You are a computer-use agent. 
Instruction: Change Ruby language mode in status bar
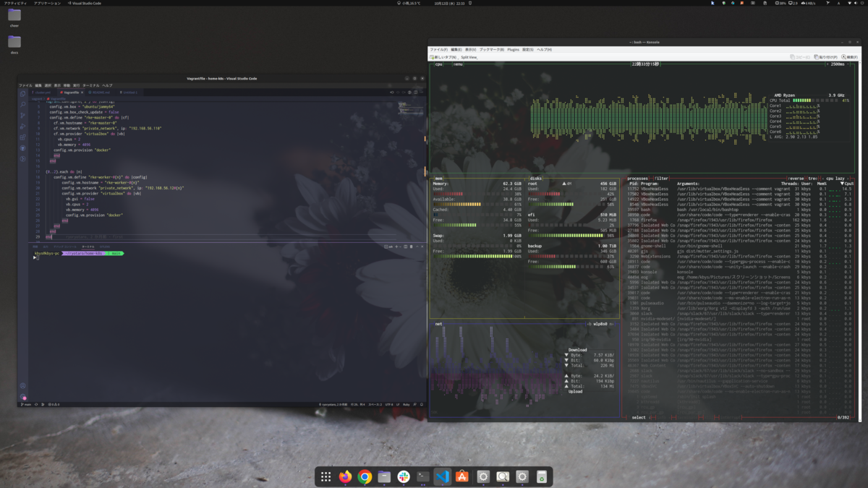(406, 404)
